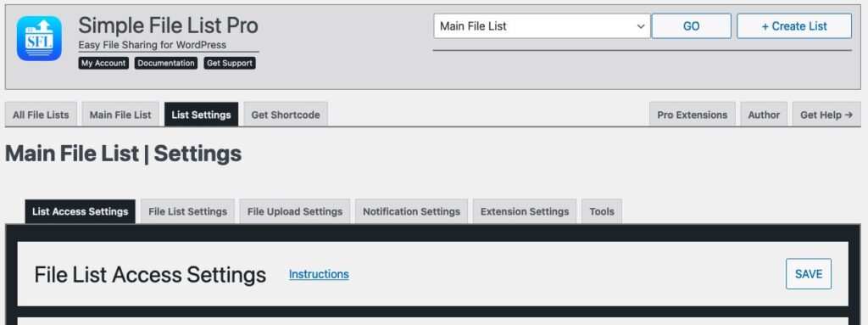The width and height of the screenshot is (868, 325).
Task: Select the List Settings tab
Action: [x=201, y=115]
